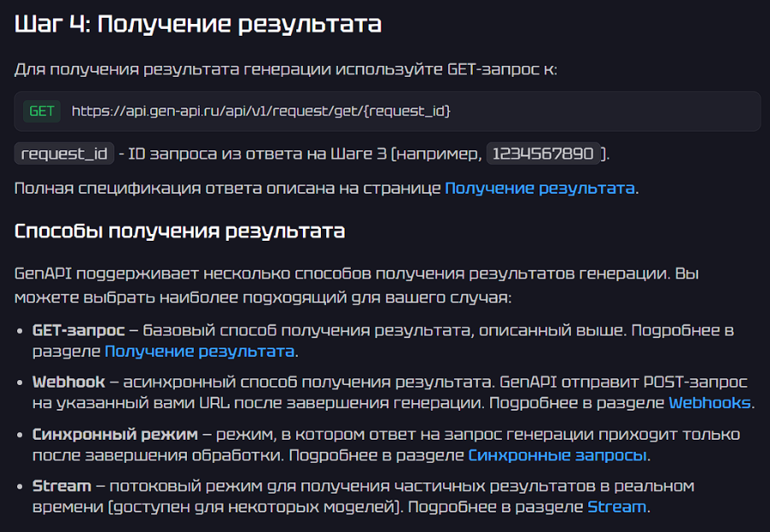The width and height of the screenshot is (770, 532).
Task: Select the 1234567890 example code chip
Action: 544,153
